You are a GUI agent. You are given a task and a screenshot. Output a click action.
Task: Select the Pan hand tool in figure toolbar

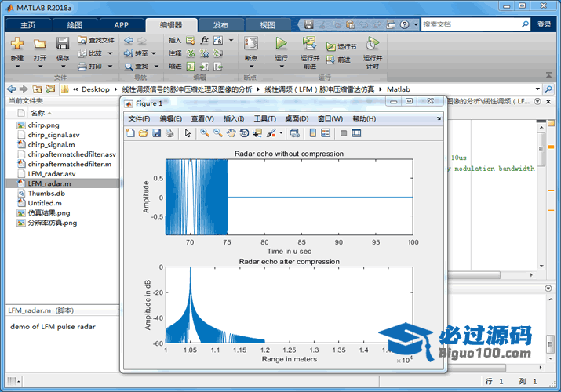(231, 133)
